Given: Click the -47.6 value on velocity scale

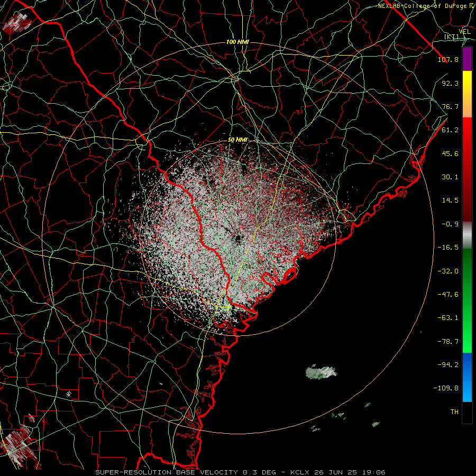Looking at the screenshot, I should (448, 295).
